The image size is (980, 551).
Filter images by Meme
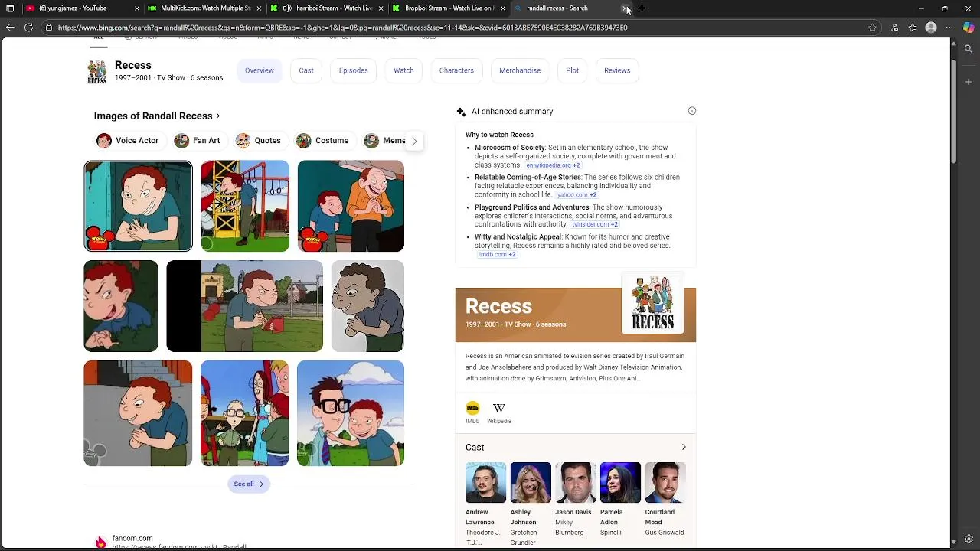pyautogui.click(x=385, y=141)
